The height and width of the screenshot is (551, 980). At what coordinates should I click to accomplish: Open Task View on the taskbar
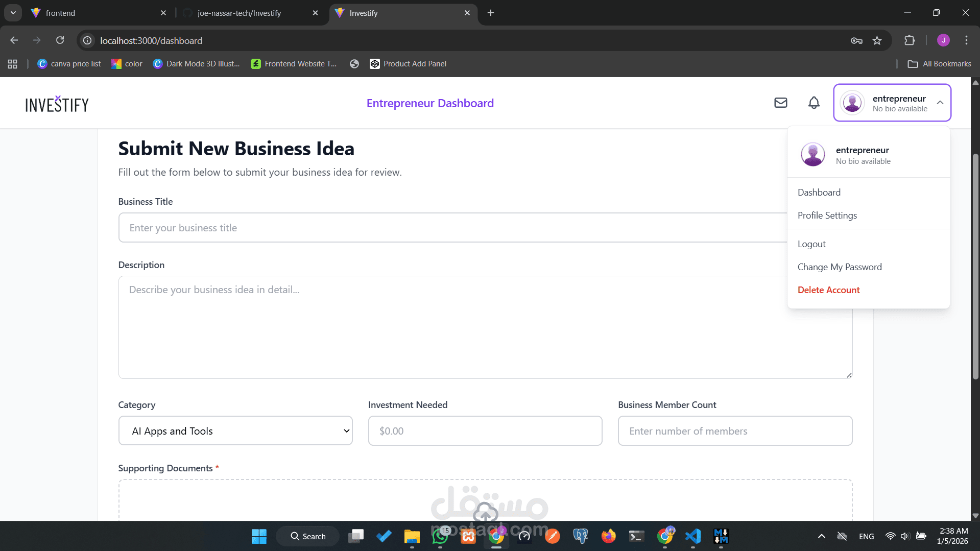point(355,536)
